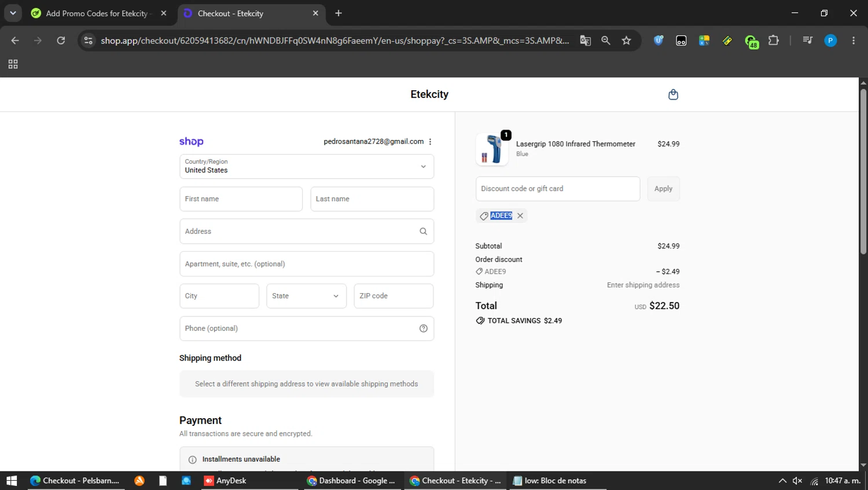The width and height of the screenshot is (868, 490).
Task: Click the TOTAL SAVINGS $2.49 text
Action: tap(524, 320)
